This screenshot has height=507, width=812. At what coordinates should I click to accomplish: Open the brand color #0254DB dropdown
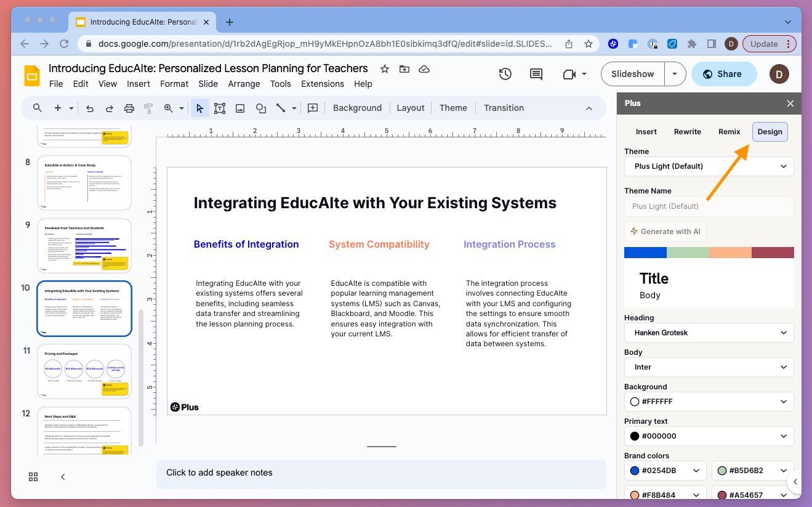click(x=665, y=471)
